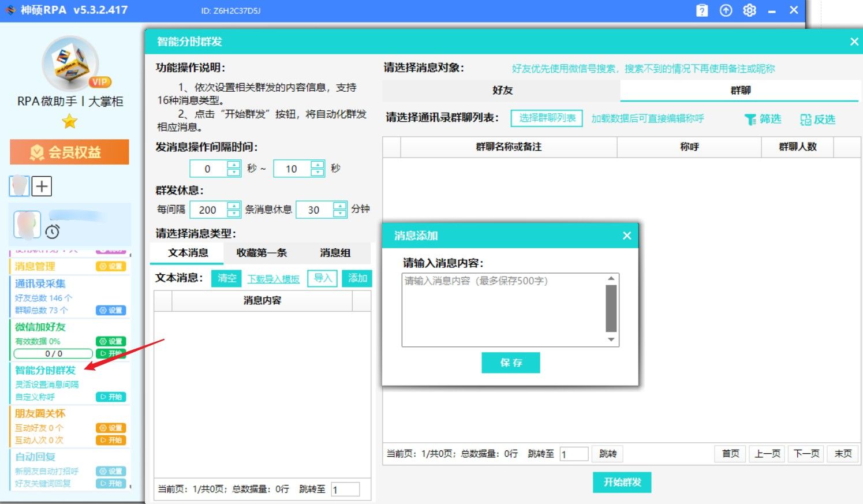Increase the 200 messages value using stepper
Image resolution: width=863 pixels, height=504 pixels.
coord(233,206)
